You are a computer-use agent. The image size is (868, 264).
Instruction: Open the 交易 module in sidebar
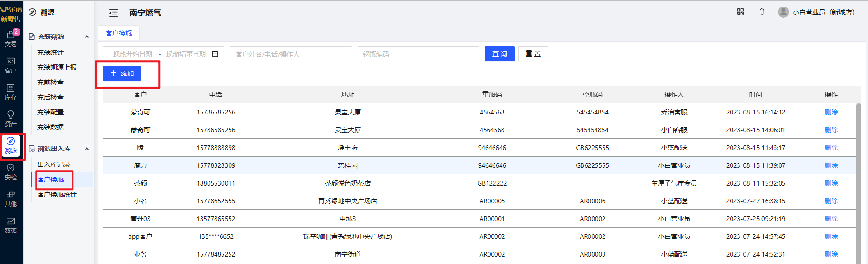(11, 39)
